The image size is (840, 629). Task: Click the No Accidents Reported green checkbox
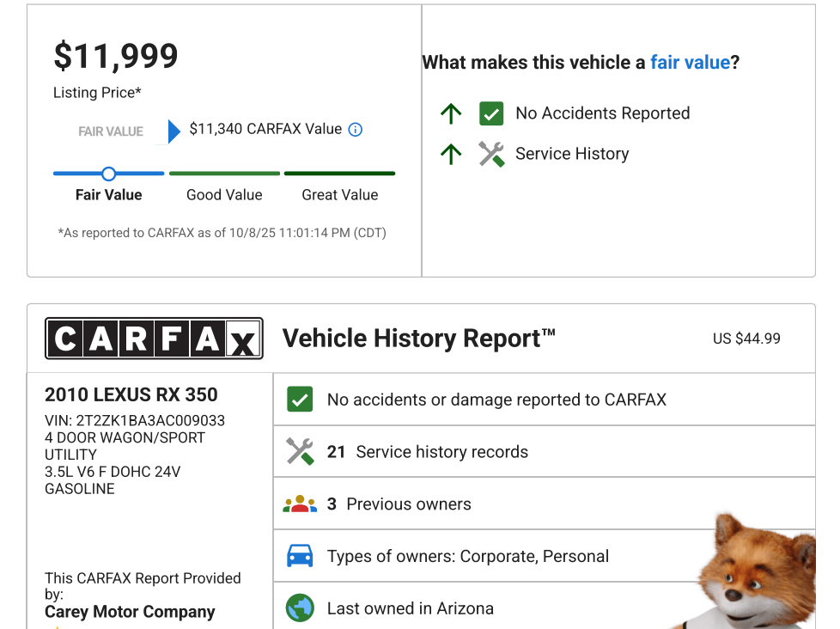491,113
